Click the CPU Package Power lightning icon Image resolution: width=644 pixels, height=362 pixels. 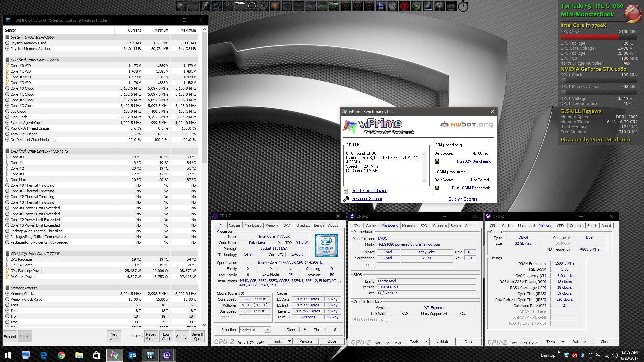pyautogui.click(x=7, y=271)
